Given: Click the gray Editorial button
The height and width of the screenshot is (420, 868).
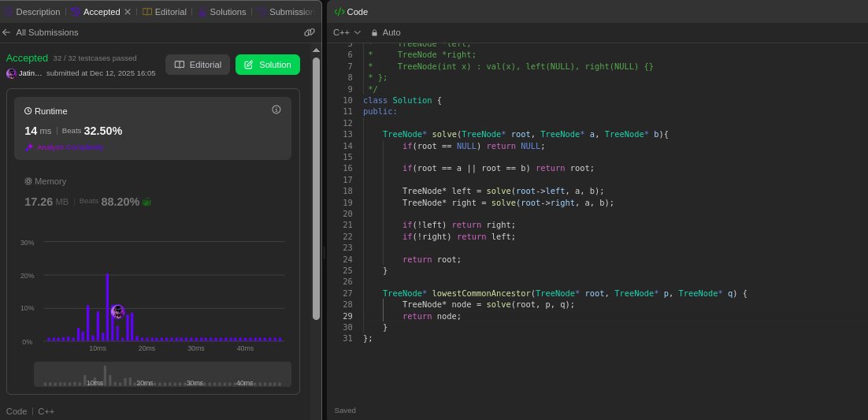Looking at the screenshot, I should click(x=198, y=65).
